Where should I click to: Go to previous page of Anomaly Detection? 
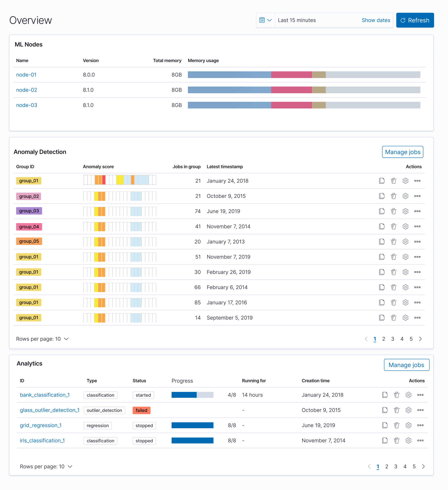(366, 339)
